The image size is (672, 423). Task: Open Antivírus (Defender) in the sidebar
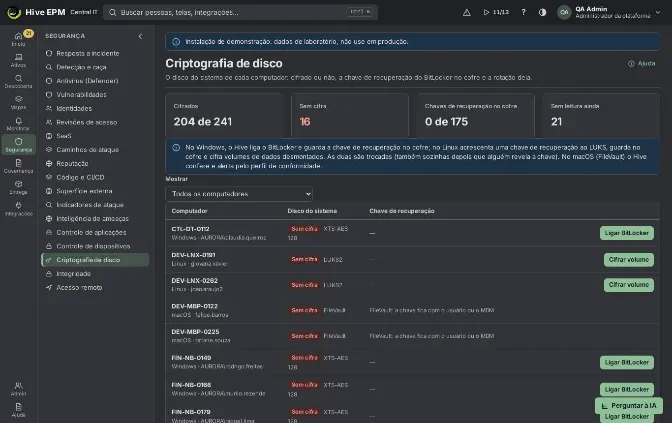tap(95, 81)
